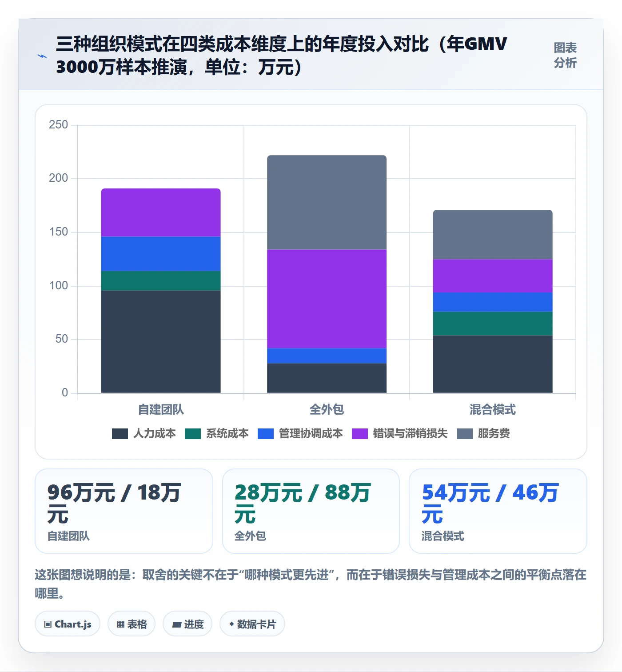Screen dimensions: 622x672
Task: Click the 混合模式 blue 管理协调成本 bar segment
Action: (x=493, y=302)
